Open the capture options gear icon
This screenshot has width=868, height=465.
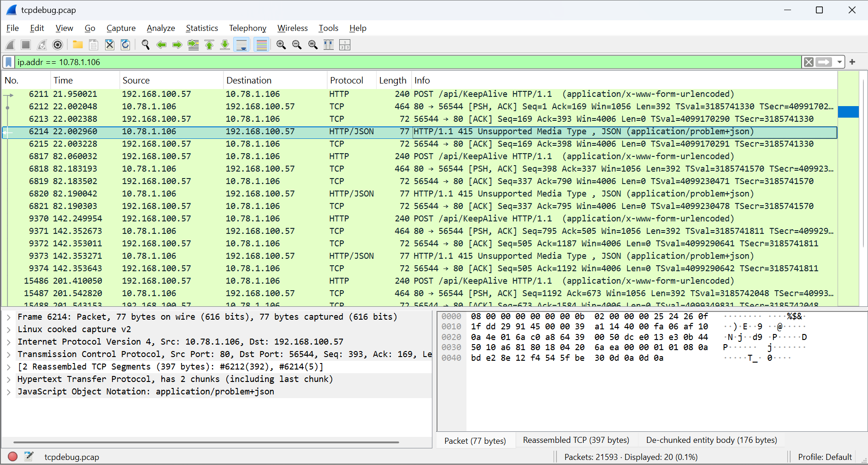click(58, 45)
